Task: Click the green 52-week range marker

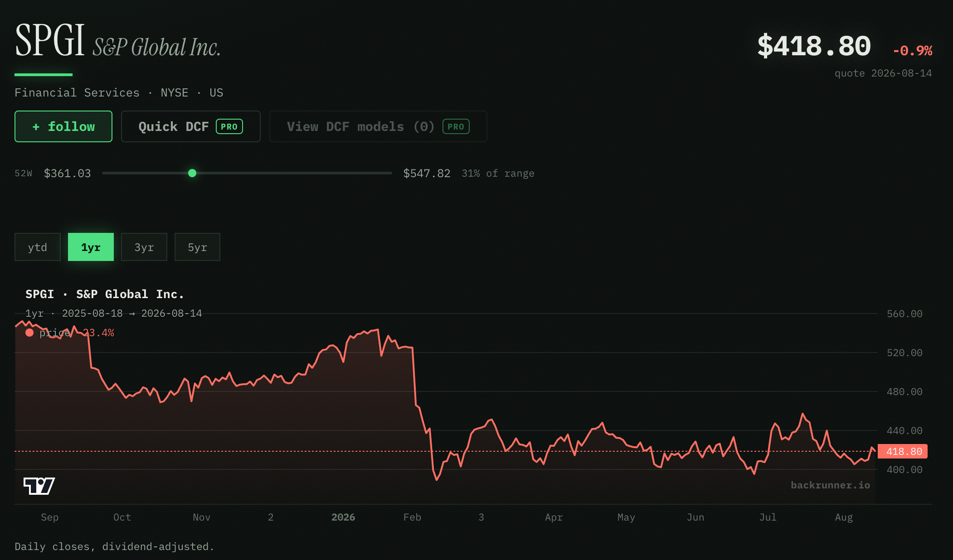Action: pos(192,173)
